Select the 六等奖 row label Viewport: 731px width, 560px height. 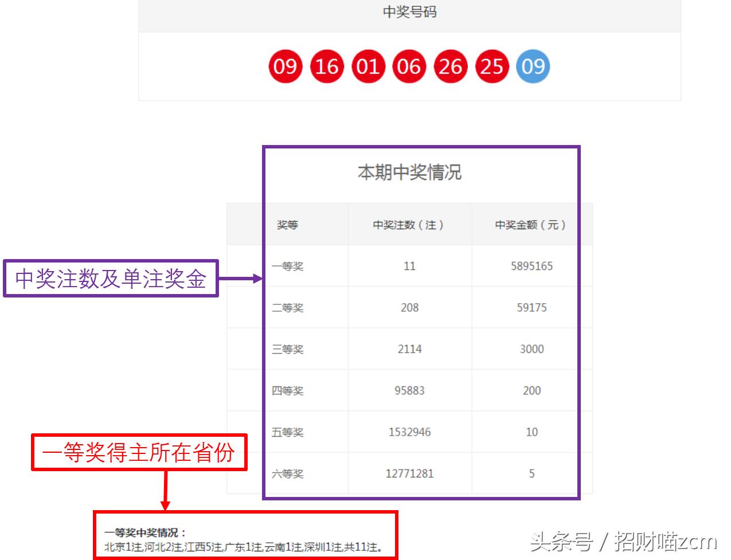[x=288, y=473]
